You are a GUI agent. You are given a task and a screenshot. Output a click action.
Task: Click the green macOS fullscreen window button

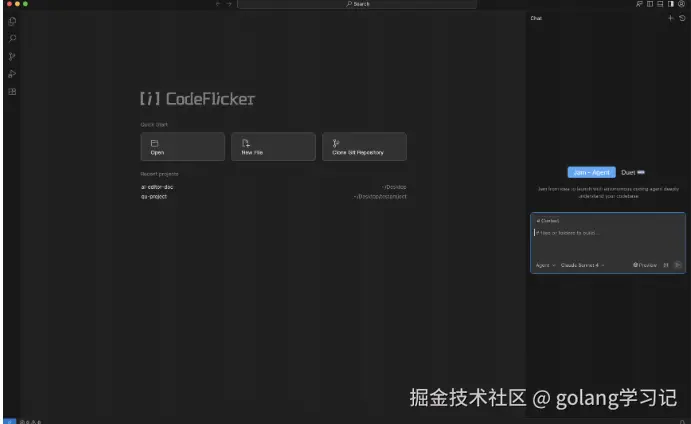pyautogui.click(x=25, y=4)
